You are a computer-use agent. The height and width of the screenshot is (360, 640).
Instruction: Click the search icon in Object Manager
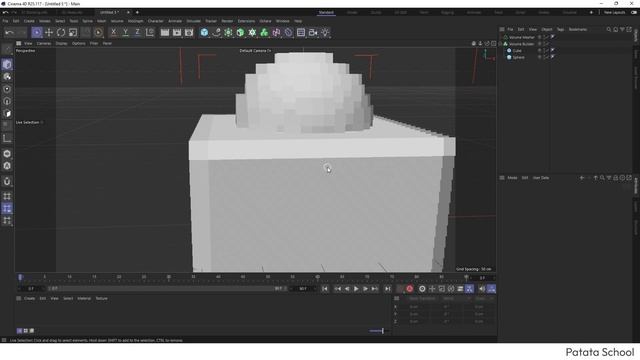click(x=609, y=29)
